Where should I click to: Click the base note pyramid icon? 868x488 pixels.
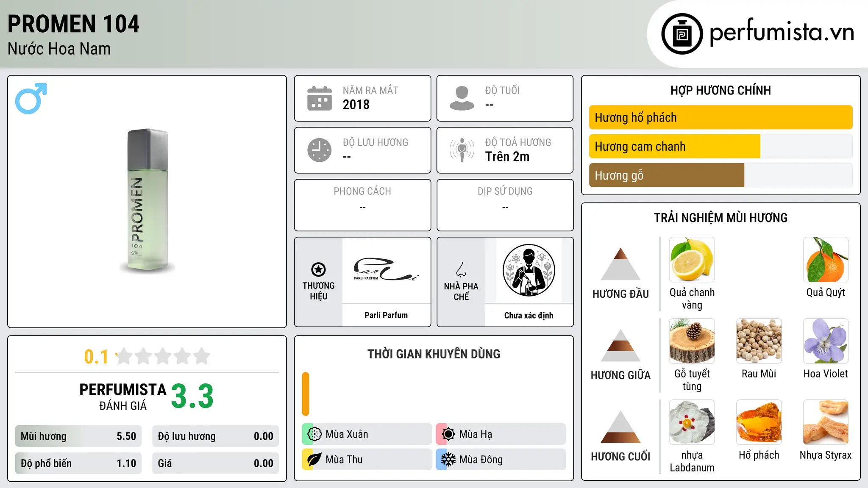620,427
